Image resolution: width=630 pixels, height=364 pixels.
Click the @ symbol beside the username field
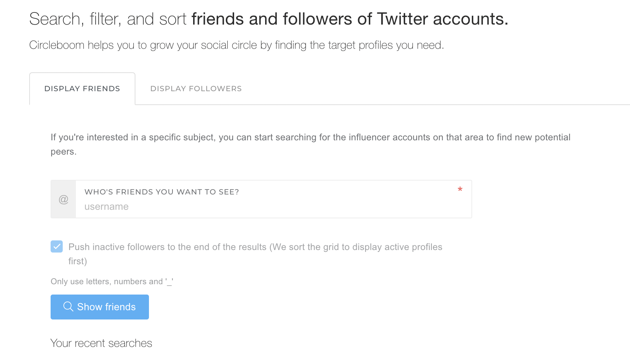(63, 199)
